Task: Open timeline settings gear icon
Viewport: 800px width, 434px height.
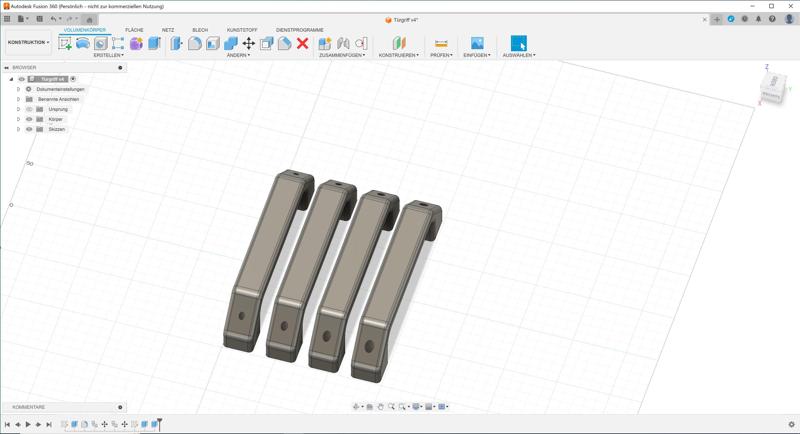Action: pos(791,424)
